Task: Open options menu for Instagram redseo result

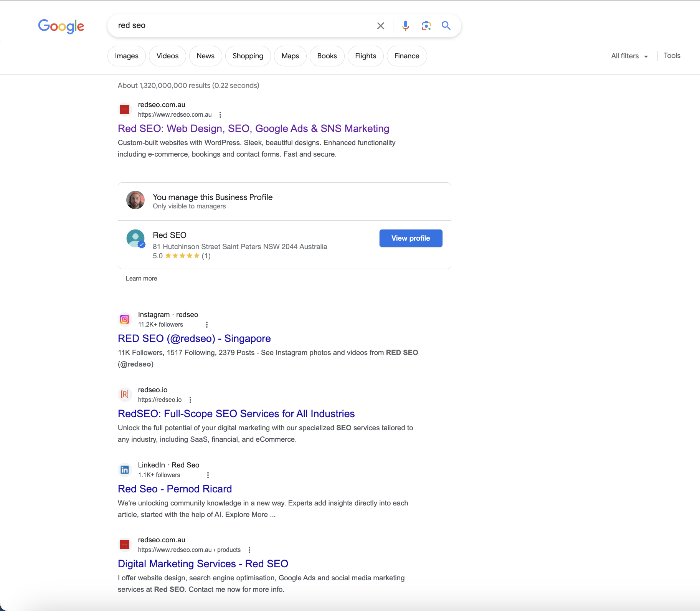Action: pyautogui.click(x=207, y=325)
